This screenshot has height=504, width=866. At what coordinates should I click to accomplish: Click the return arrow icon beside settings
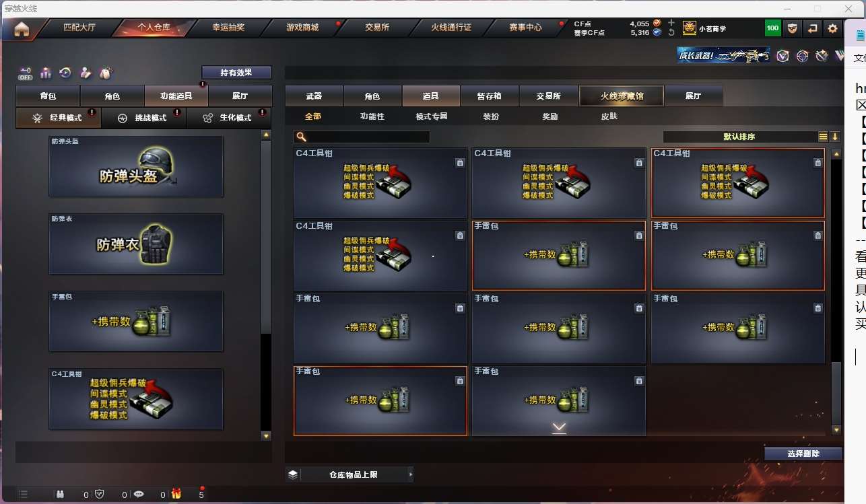(812, 28)
